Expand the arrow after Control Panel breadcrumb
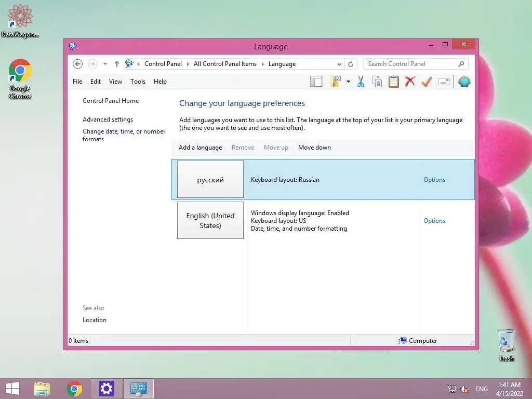532x399 pixels. point(188,64)
